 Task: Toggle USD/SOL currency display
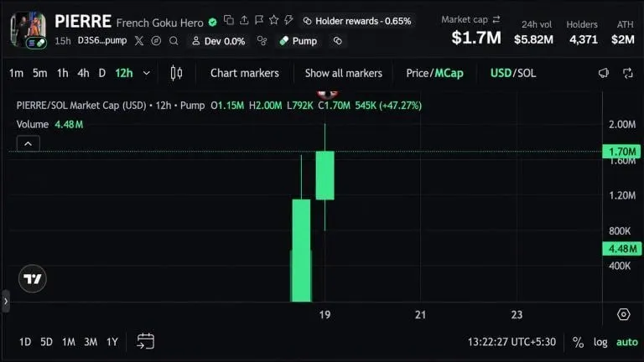point(513,73)
